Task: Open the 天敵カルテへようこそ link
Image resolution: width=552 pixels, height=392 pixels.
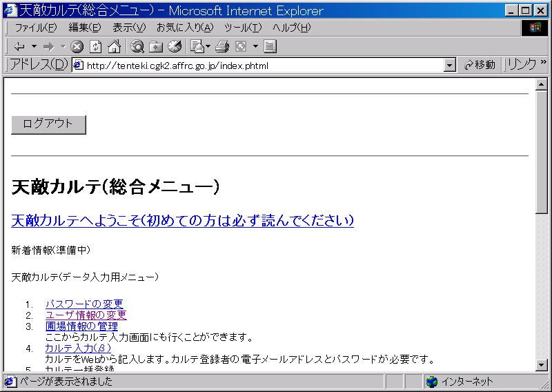Action: click(182, 220)
